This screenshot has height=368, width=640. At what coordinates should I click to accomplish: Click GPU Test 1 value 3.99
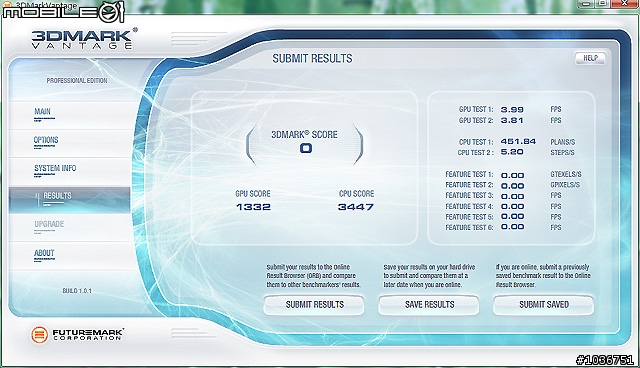512,110
